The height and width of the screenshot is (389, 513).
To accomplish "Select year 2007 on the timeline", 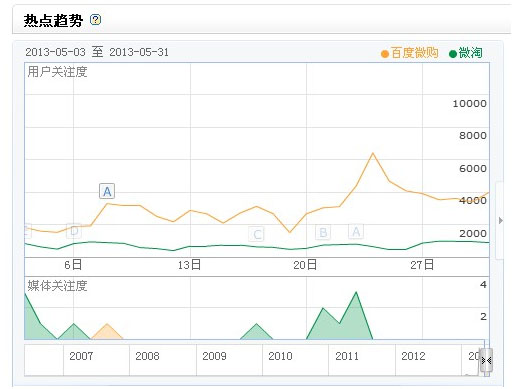I will [x=81, y=356].
